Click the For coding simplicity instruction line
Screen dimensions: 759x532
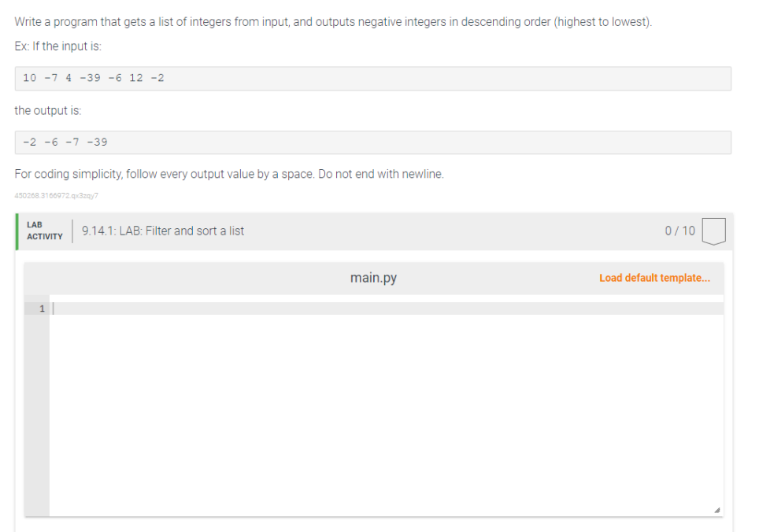[229, 174]
